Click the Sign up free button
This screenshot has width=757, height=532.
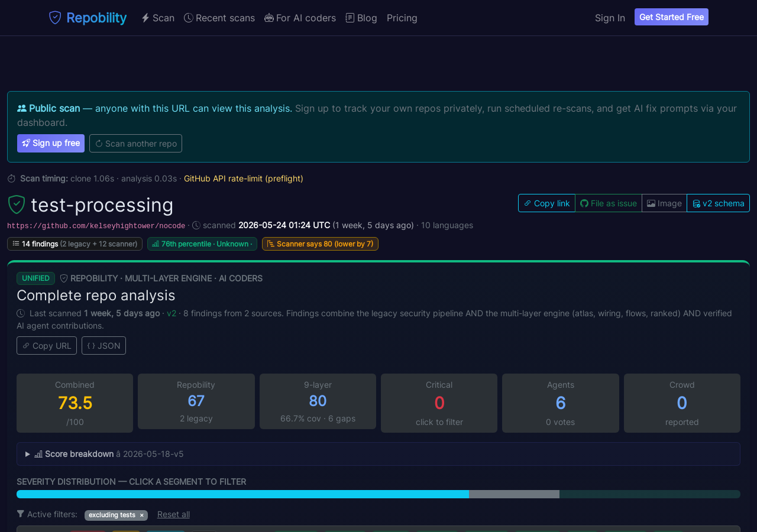[51, 143]
